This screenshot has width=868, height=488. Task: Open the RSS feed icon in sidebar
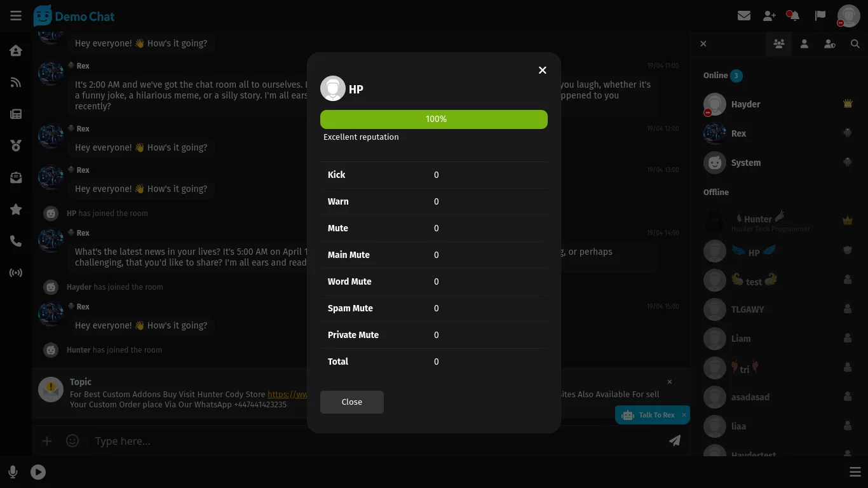tap(16, 83)
